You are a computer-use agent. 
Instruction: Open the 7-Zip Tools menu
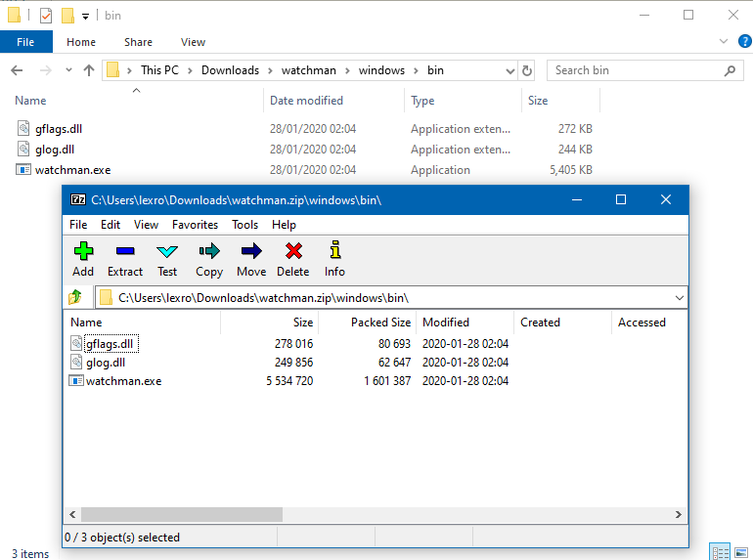(244, 225)
